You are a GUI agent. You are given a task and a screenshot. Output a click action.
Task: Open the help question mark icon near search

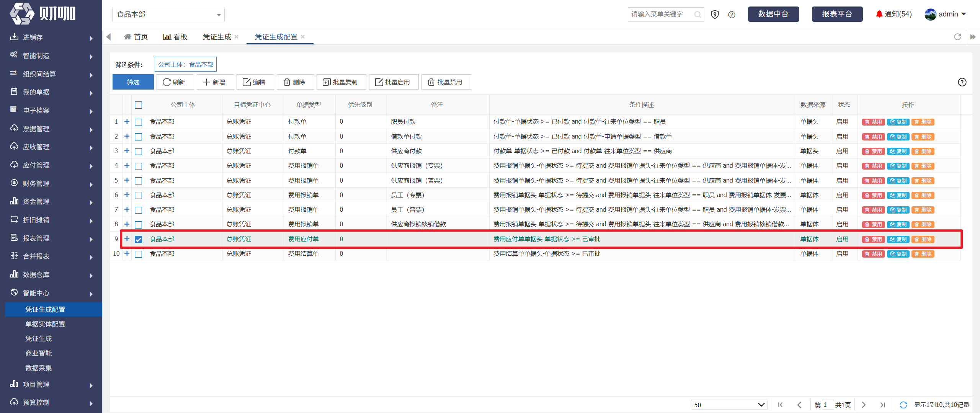732,15
